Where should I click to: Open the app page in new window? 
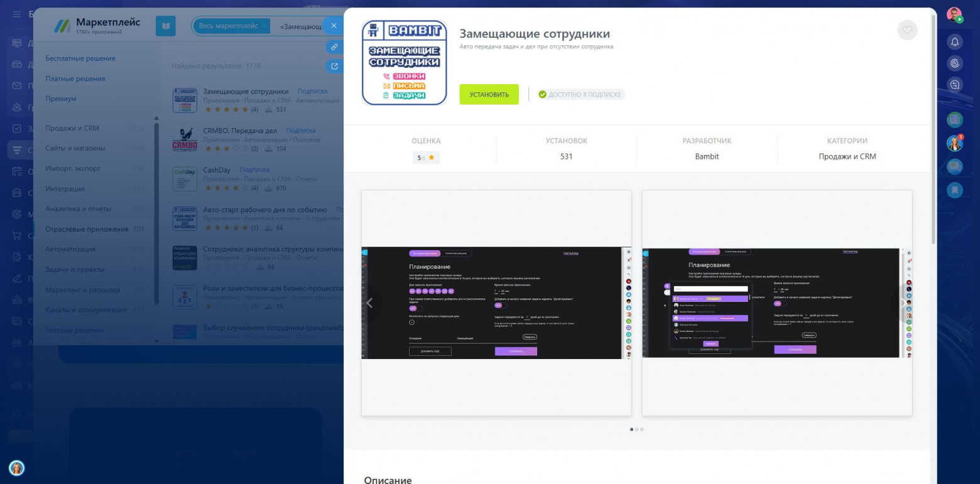point(334,66)
